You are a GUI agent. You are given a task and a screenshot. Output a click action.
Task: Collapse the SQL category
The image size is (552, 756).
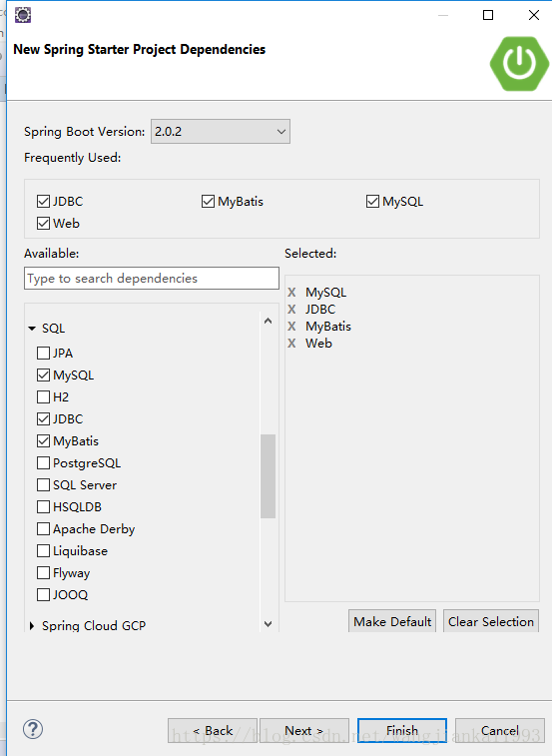(32, 329)
